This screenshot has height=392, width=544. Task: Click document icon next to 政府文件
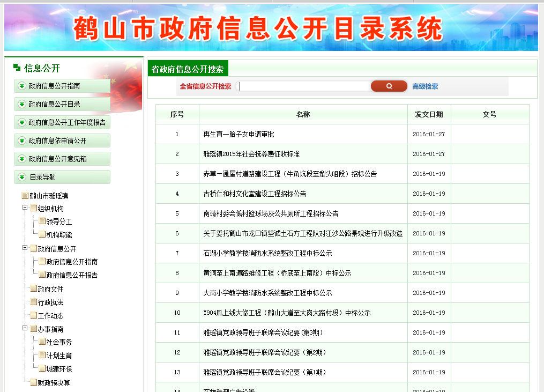tap(33, 289)
